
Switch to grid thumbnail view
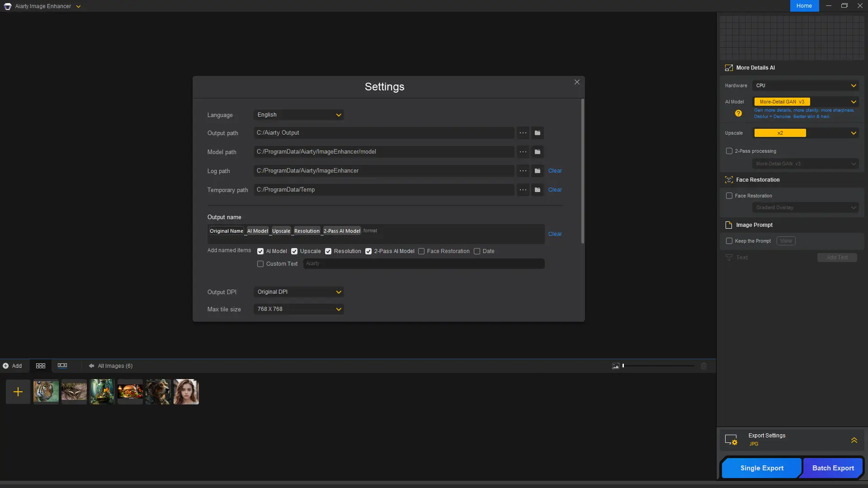41,366
